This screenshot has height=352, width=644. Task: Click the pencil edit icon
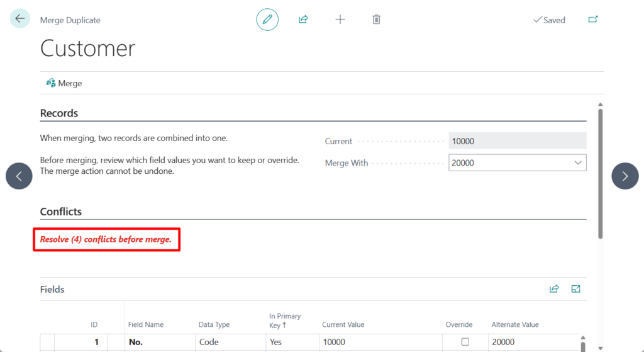click(267, 20)
